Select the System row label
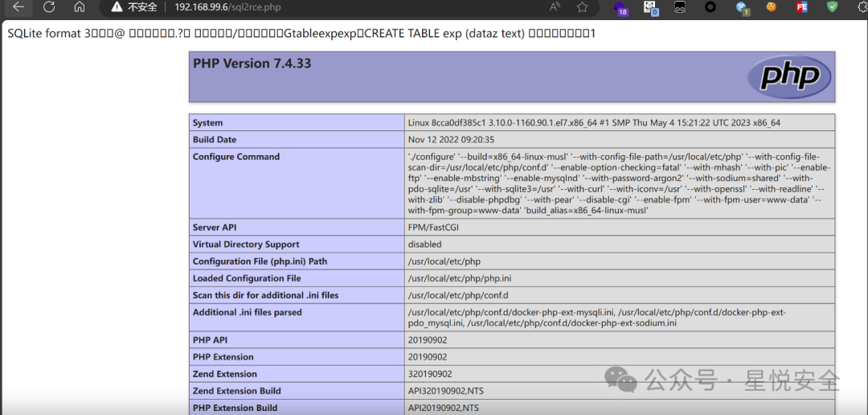The image size is (868, 415). pyautogui.click(x=207, y=123)
